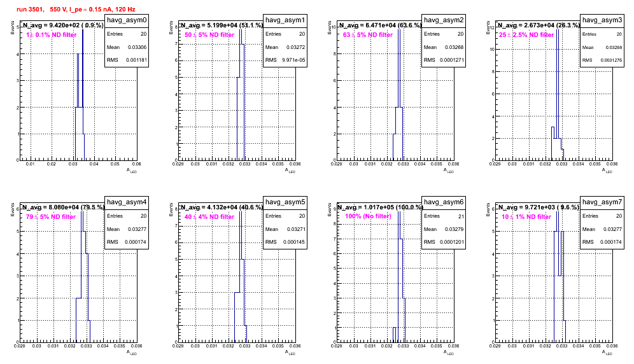The image size is (634, 364).
Task: Click the N_avg = 9.420e+02 label
Action: click(x=62, y=25)
